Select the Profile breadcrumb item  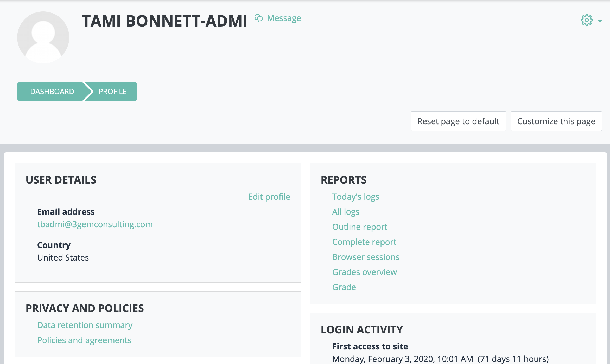tap(112, 91)
